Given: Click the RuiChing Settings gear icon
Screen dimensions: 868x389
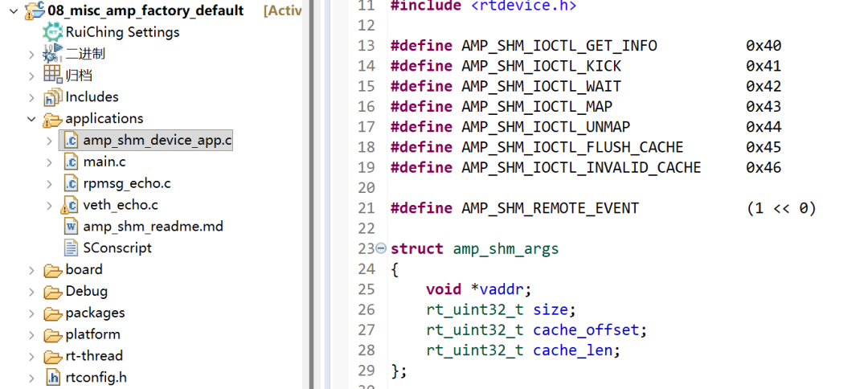Looking at the screenshot, I should point(53,32).
